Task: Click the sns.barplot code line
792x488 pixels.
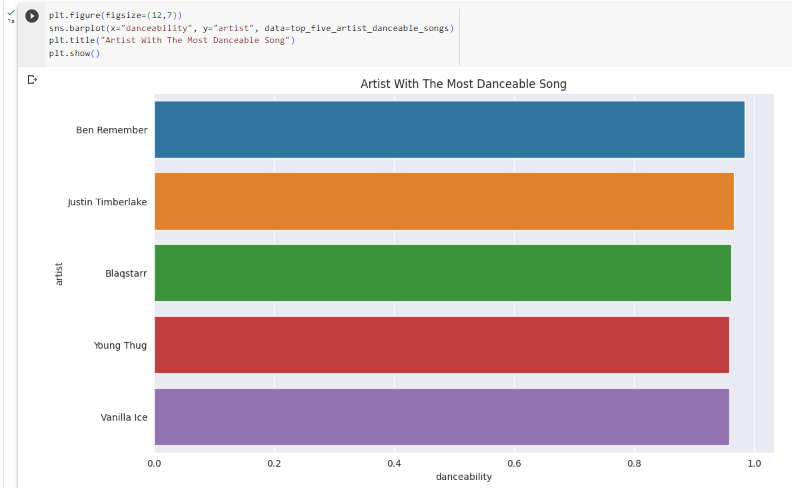Action: pyautogui.click(x=251, y=28)
